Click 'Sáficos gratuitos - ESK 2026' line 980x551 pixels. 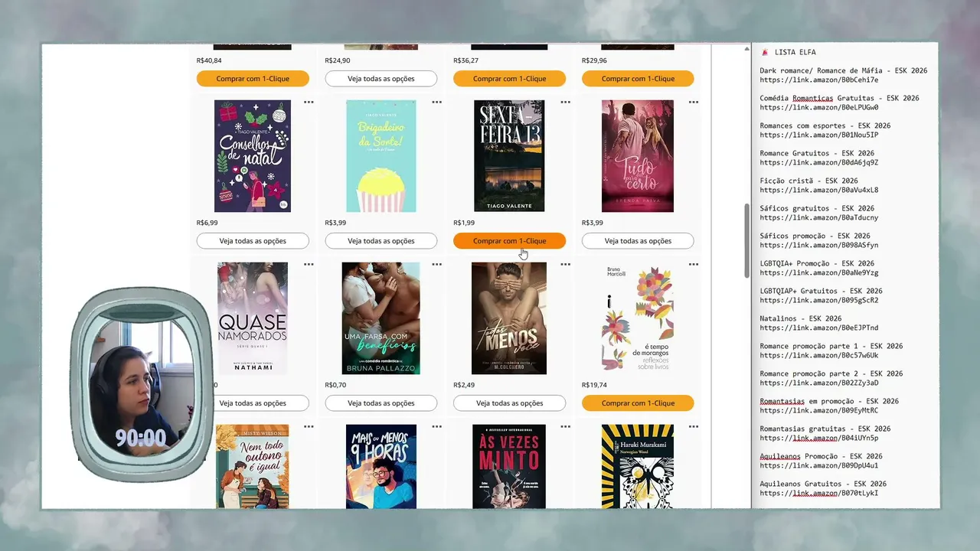coord(817,208)
